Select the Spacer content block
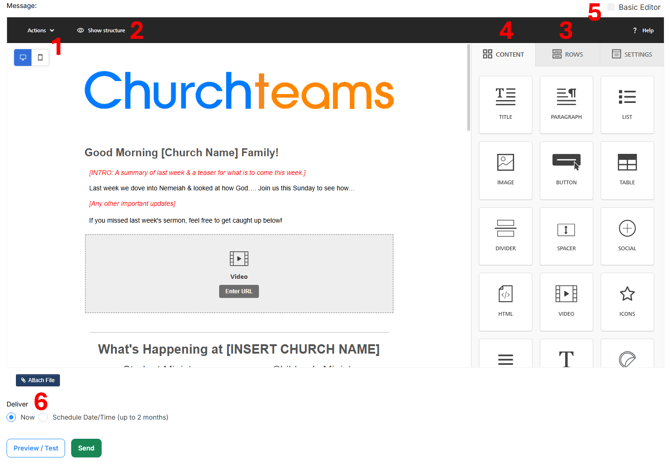The width and height of the screenshot is (670, 464). [566, 236]
